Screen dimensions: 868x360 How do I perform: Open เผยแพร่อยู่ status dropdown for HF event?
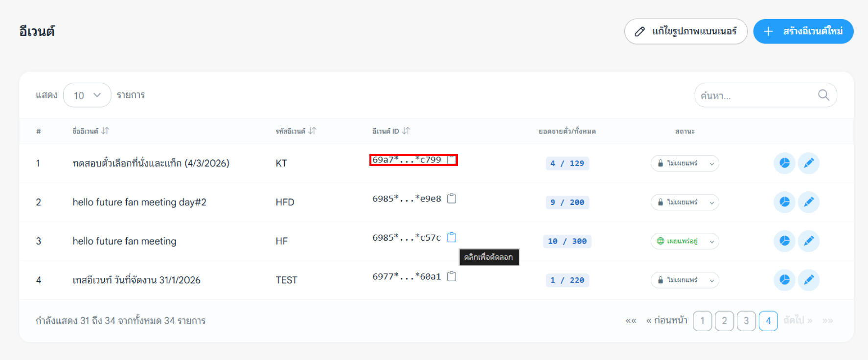685,241
